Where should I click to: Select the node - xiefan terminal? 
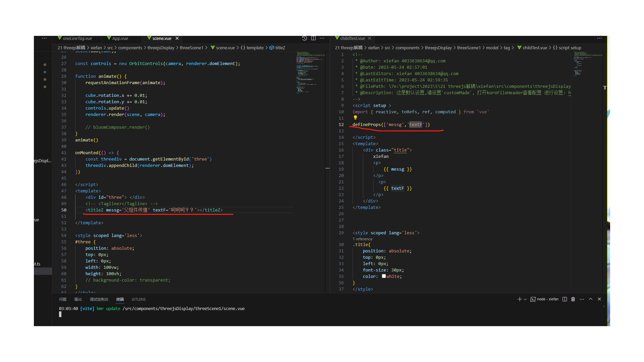click(544, 299)
